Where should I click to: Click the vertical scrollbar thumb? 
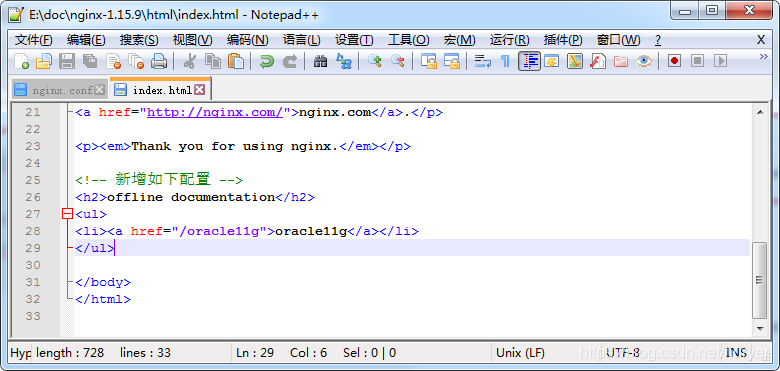click(x=760, y=280)
